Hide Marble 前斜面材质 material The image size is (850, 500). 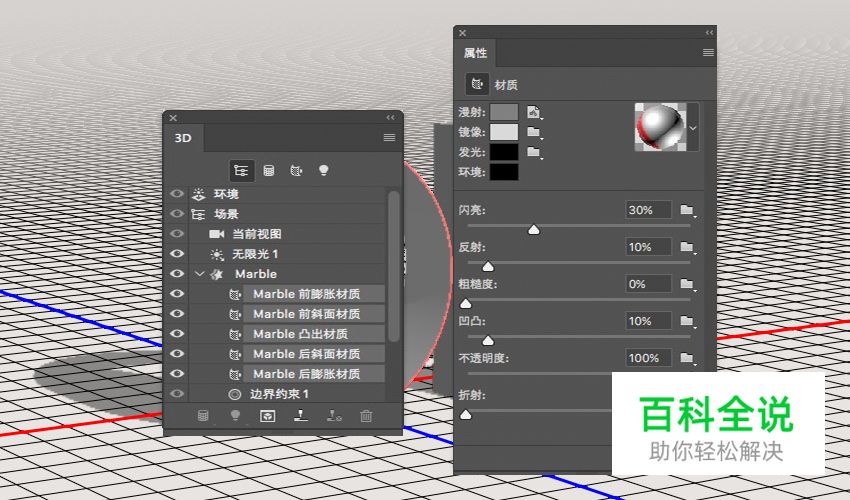tap(177, 314)
